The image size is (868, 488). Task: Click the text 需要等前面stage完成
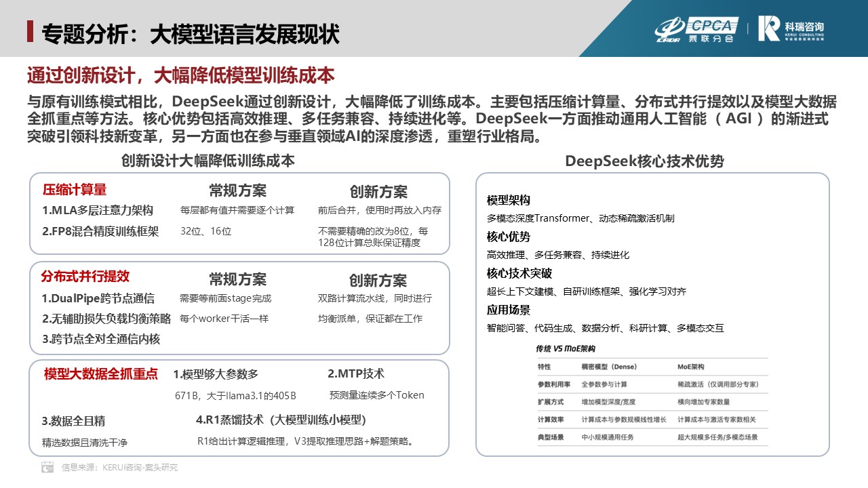[225, 298]
